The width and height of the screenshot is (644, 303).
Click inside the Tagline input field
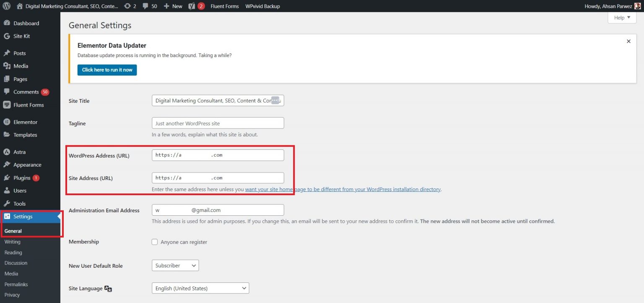(218, 123)
